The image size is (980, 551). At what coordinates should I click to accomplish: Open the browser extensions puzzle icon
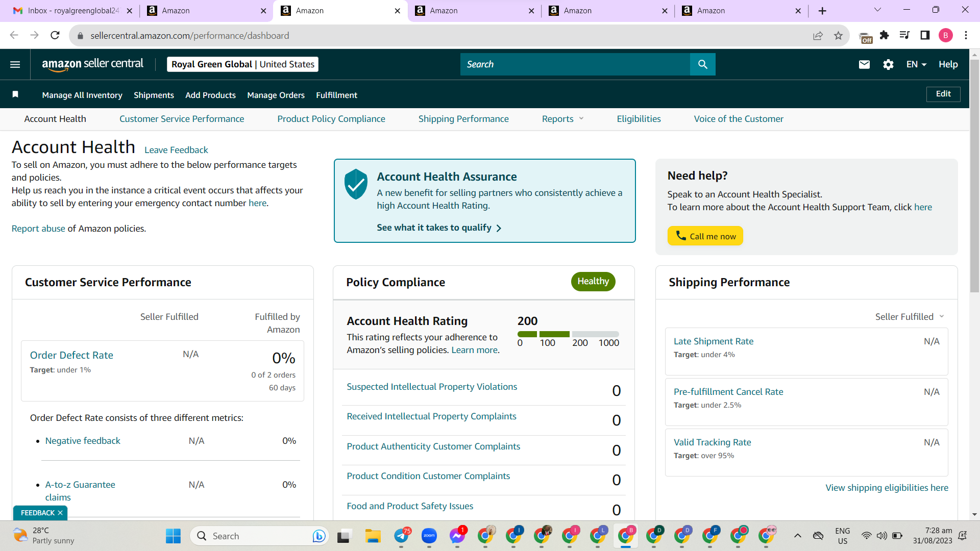tap(885, 35)
